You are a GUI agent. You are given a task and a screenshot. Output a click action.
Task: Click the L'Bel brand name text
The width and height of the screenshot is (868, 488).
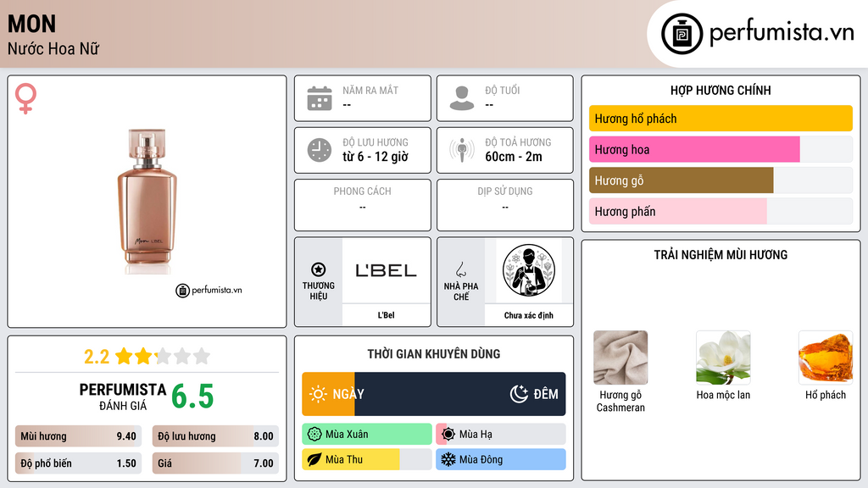(386, 315)
